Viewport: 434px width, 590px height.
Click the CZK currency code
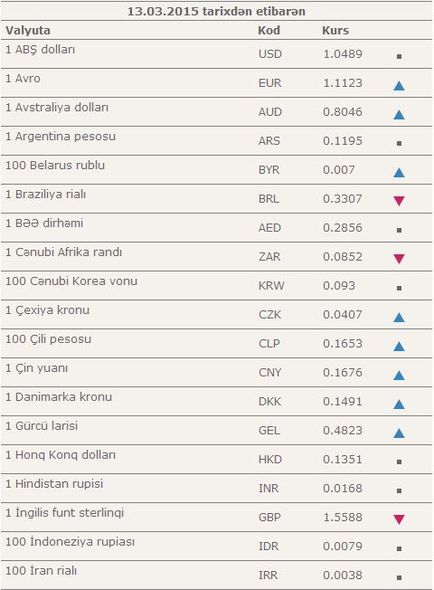click(270, 315)
